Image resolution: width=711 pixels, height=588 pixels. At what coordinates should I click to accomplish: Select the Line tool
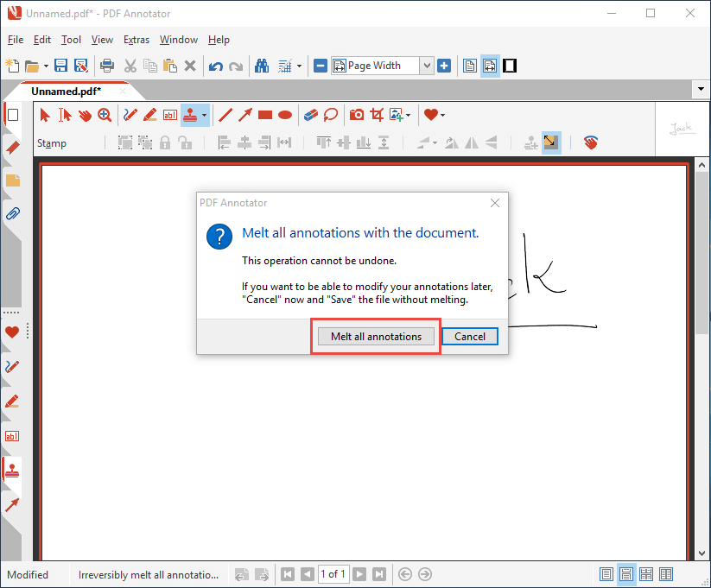[x=225, y=115]
